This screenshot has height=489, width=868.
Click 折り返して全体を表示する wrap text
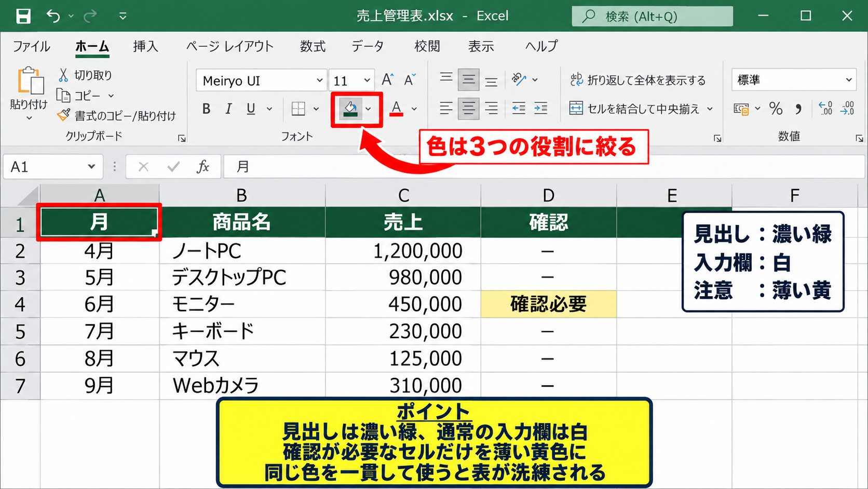pos(638,80)
